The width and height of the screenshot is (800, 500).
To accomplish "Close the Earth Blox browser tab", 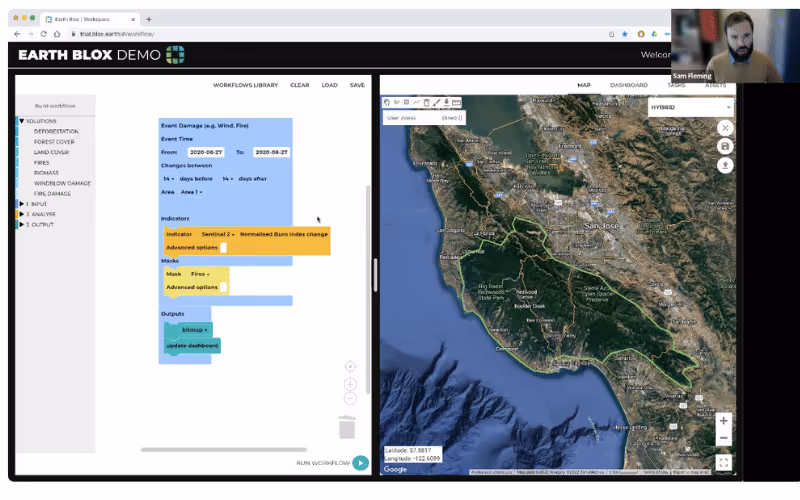I will point(133,19).
